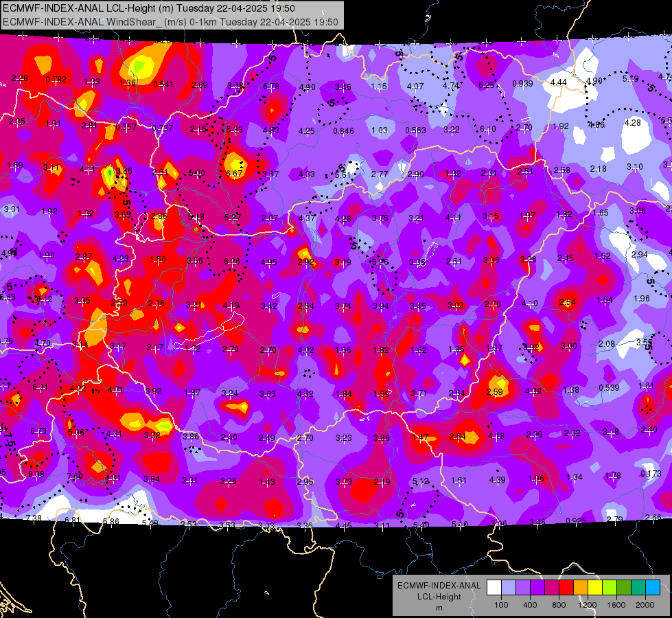The image size is (672, 618).
Task: Select the light purple legend swatch
Action: click(523, 588)
